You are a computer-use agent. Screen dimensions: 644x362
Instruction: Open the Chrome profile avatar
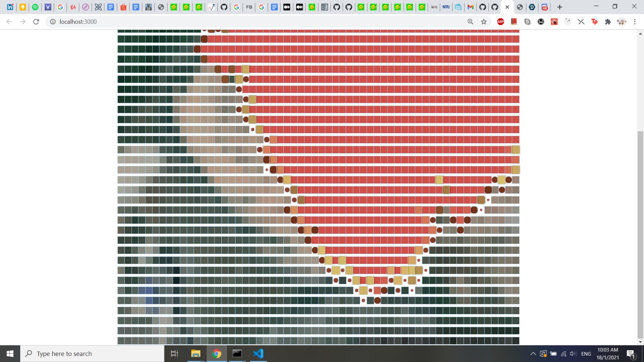[x=621, y=22]
